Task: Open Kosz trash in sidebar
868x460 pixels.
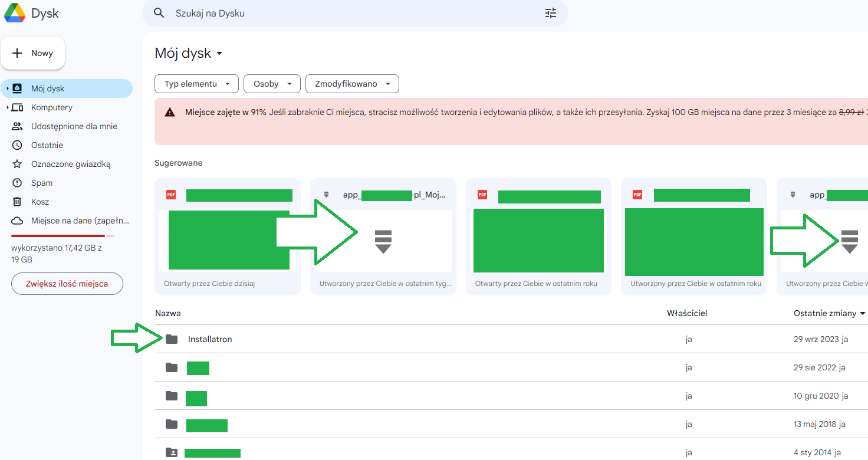Action: (40, 202)
